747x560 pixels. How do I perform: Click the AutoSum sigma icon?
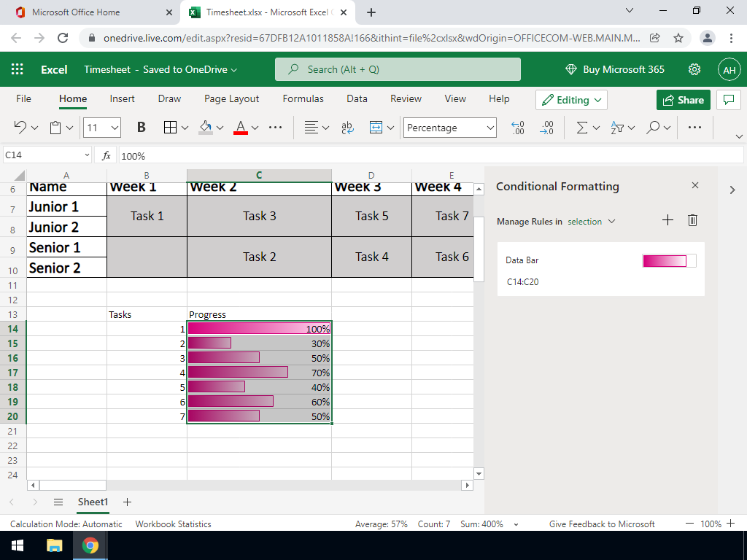(582, 128)
